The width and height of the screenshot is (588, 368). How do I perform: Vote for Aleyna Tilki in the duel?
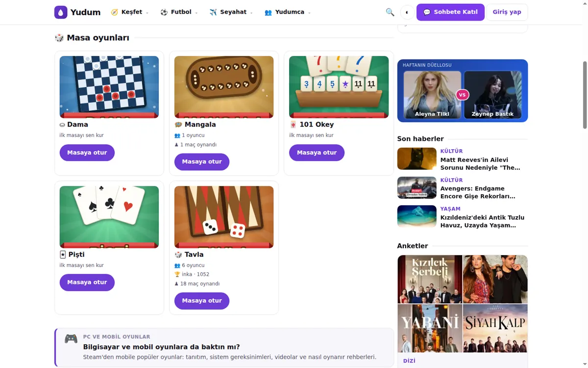point(432,95)
